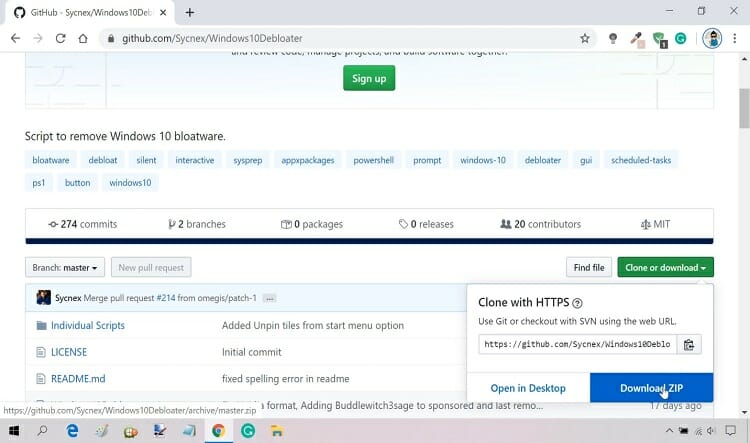
Task: Open taskbar search magnifier
Action: tap(42, 431)
